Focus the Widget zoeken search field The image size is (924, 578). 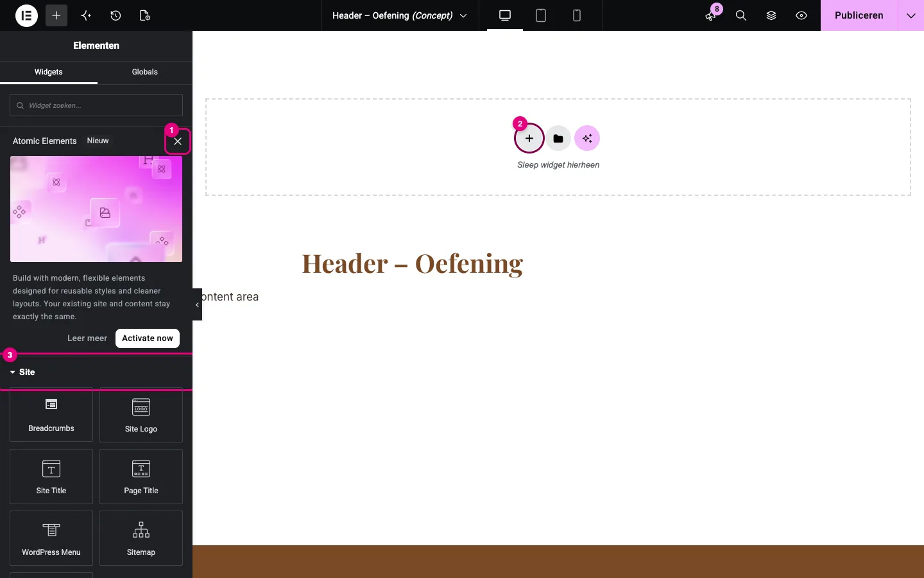tap(96, 105)
